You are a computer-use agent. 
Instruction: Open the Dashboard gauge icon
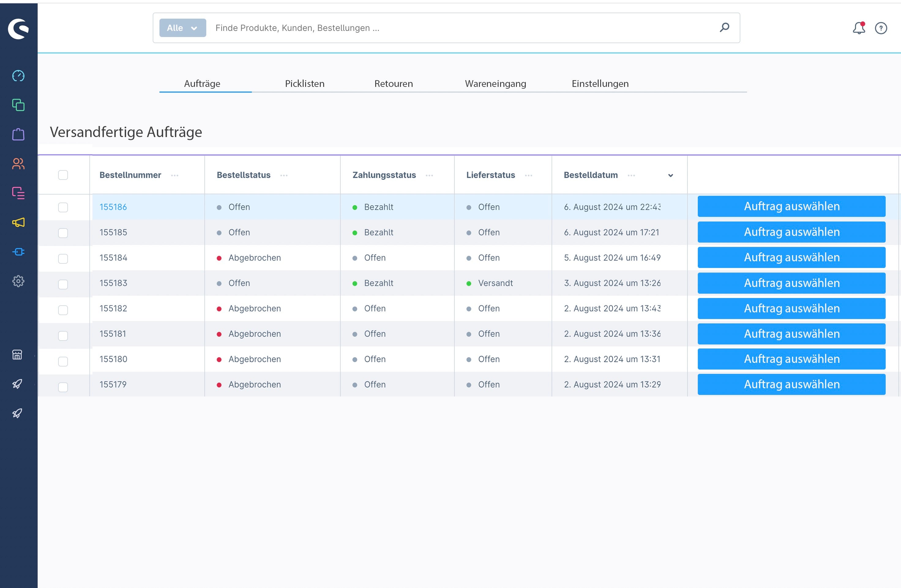pyautogui.click(x=18, y=76)
